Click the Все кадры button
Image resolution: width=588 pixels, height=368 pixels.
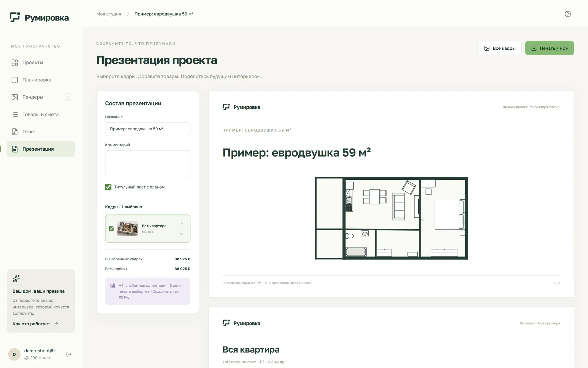coord(499,48)
